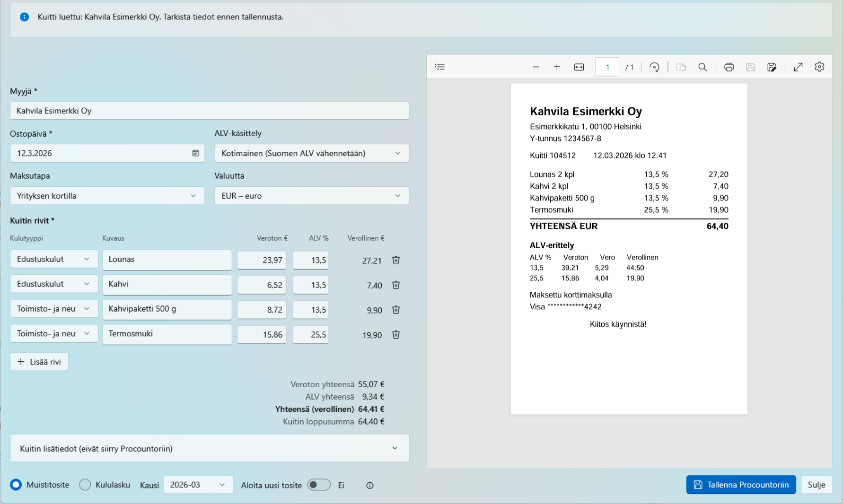843x504 pixels.
Task: Open the ALV-käsittely dropdown
Action: [312, 153]
